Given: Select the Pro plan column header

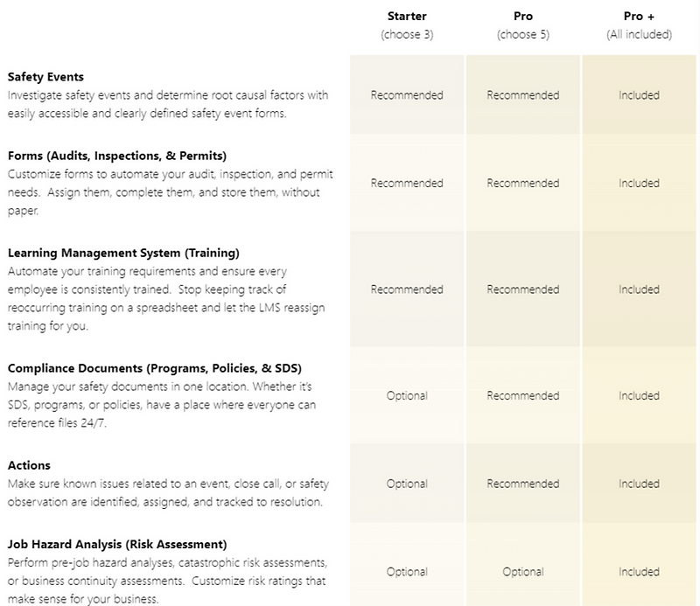Looking at the screenshot, I should (x=523, y=17).
